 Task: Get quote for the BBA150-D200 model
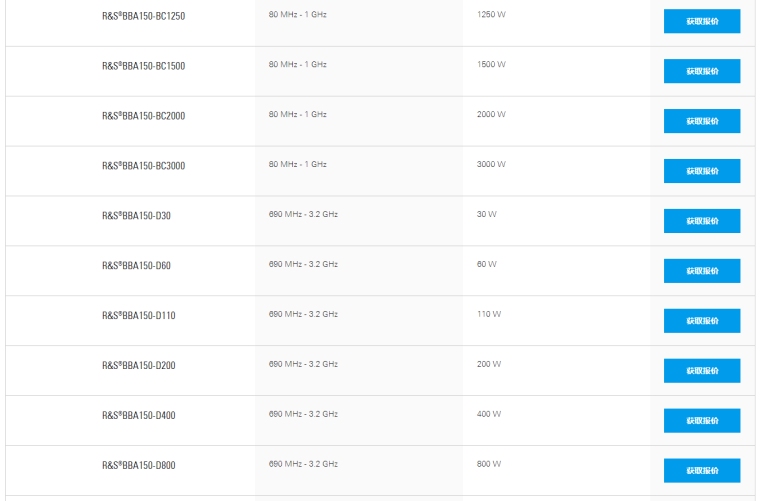pos(702,371)
